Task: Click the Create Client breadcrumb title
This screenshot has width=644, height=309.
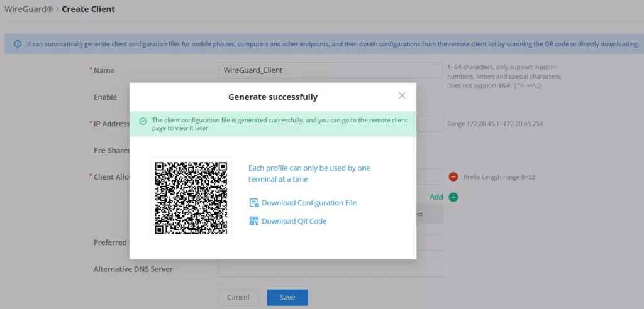Action: click(88, 9)
